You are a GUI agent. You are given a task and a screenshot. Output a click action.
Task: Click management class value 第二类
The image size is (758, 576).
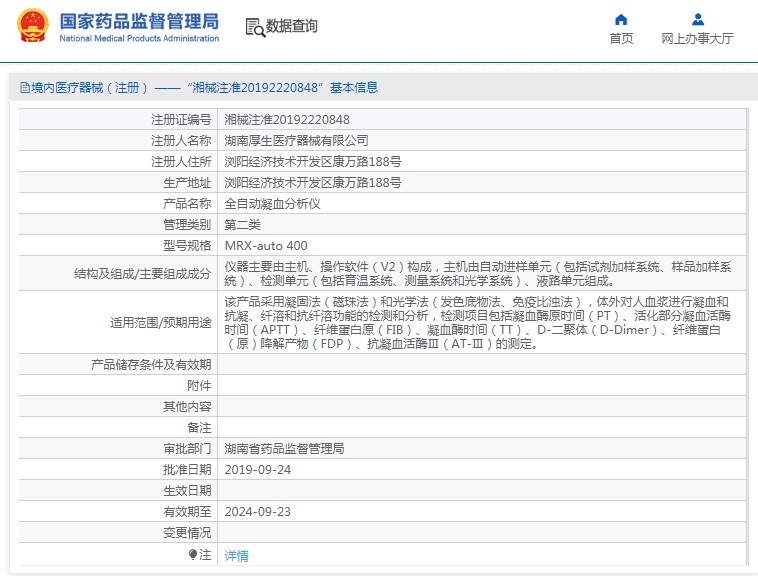tap(242, 225)
